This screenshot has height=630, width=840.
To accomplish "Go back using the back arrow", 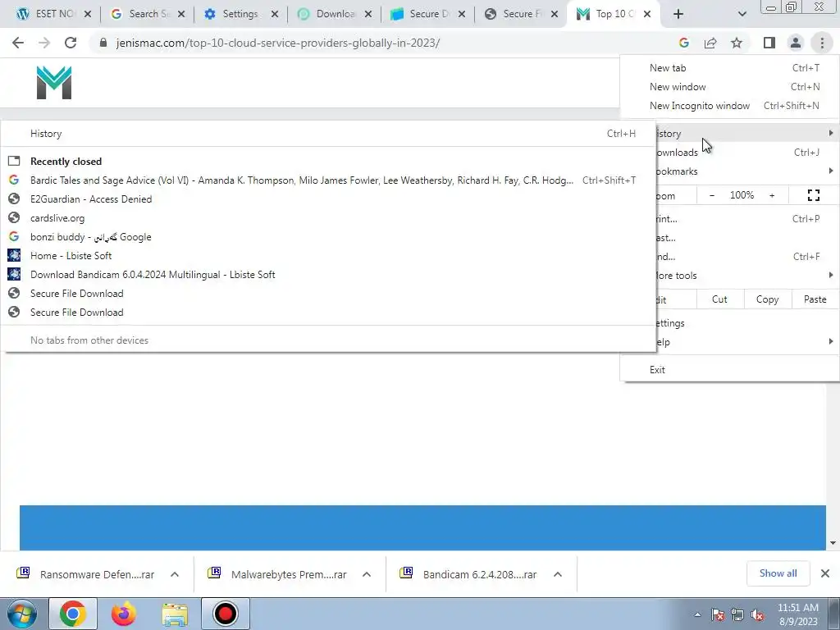I will [x=18, y=43].
